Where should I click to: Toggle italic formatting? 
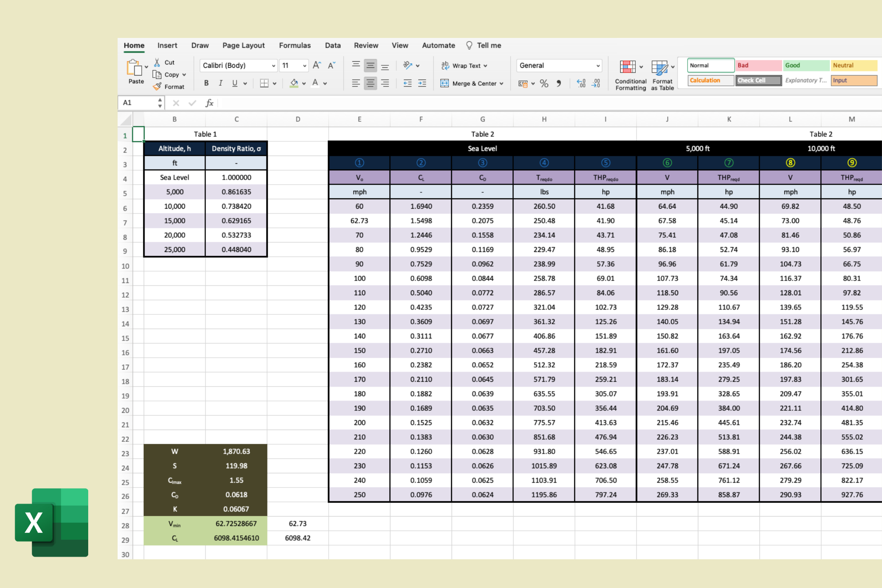pos(220,83)
